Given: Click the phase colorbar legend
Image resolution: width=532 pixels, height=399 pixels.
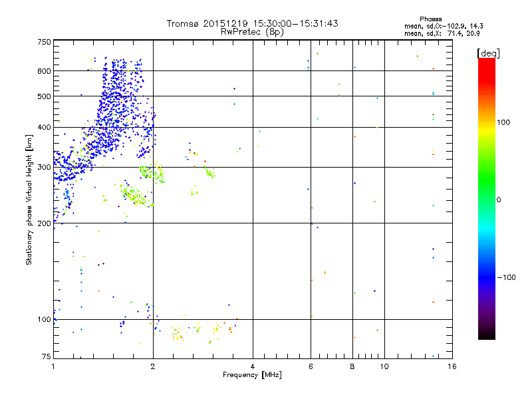Looking at the screenshot, I should click(x=487, y=198).
